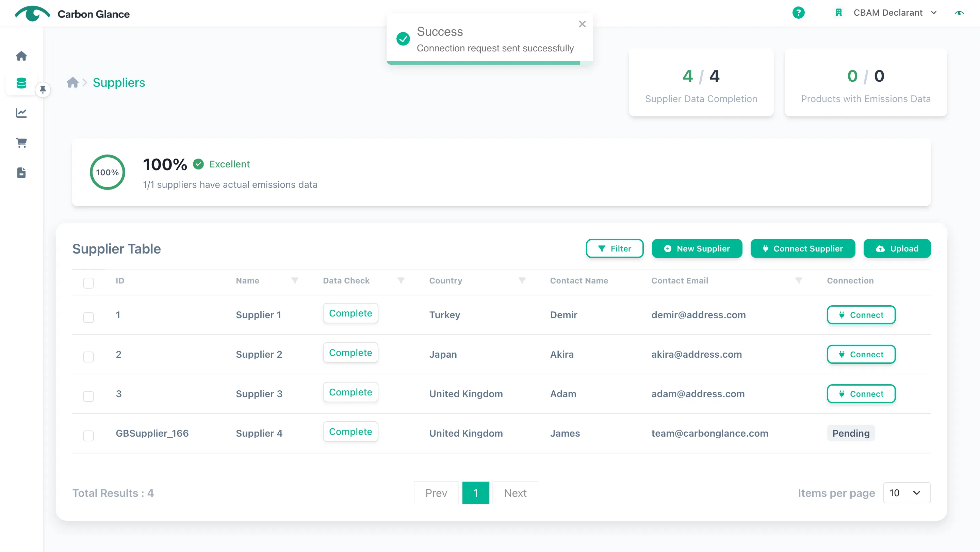The height and width of the screenshot is (552, 980).
Task: Click the eye icon at top right
Action: tap(959, 13)
